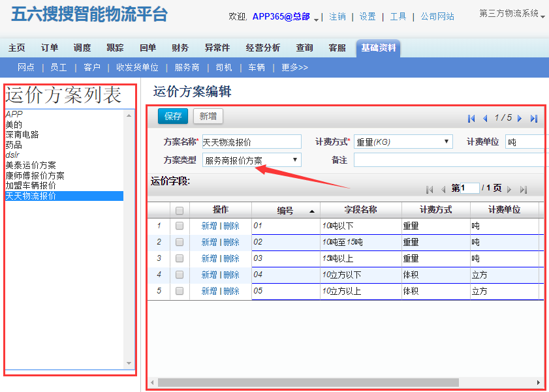
Task: Go to last page of 运价字段 grid
Action: pos(523,189)
